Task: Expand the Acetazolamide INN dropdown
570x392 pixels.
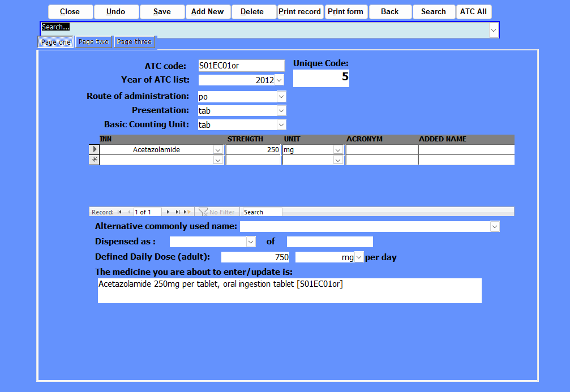Action: pyautogui.click(x=218, y=150)
